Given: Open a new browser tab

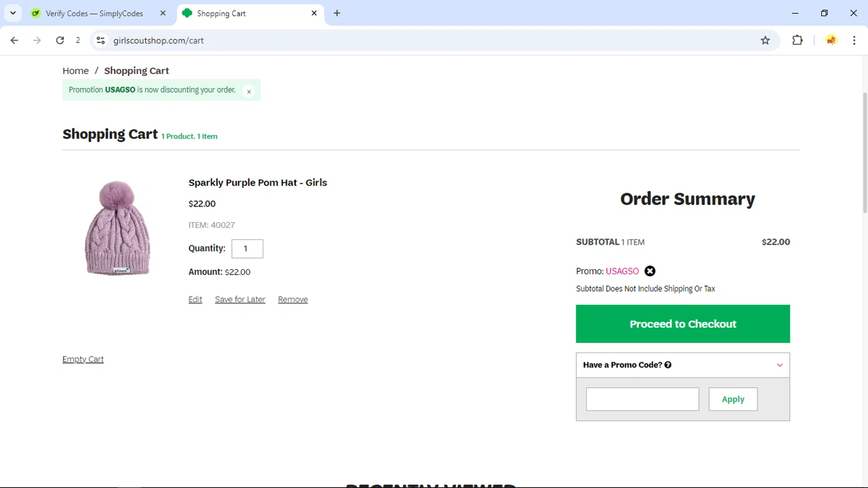Looking at the screenshot, I should click(x=337, y=13).
